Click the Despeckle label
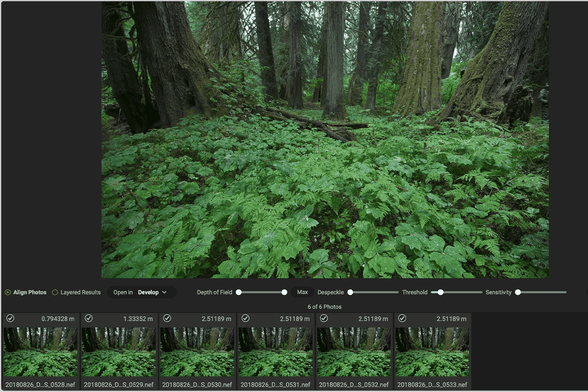The width and height of the screenshot is (588, 392). [x=331, y=292]
